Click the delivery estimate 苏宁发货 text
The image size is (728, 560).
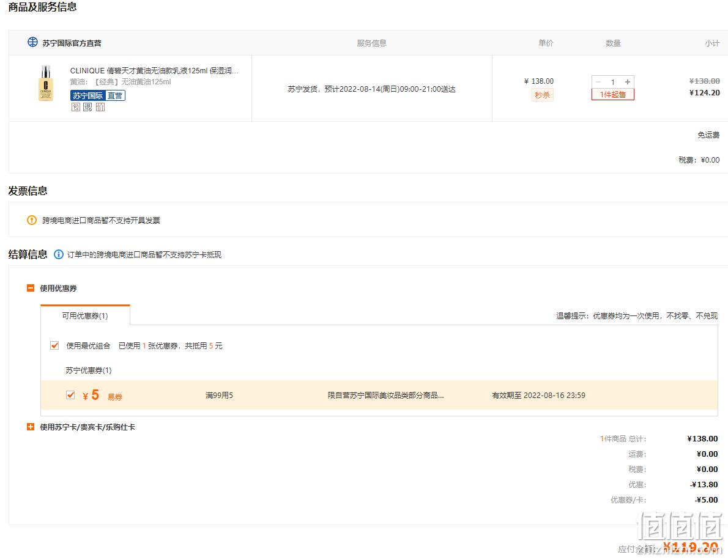371,89
